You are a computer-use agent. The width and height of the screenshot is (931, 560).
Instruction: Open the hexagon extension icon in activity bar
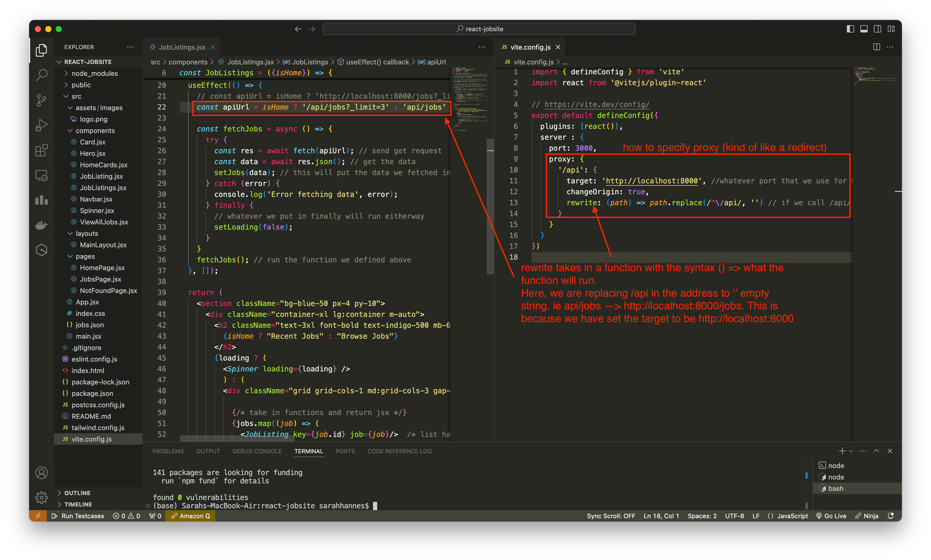click(x=41, y=250)
